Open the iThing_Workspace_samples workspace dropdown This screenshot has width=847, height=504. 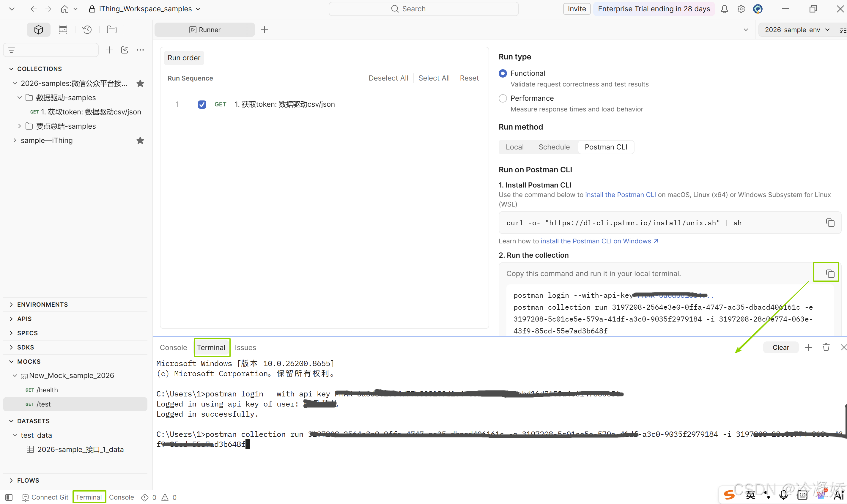click(145, 9)
